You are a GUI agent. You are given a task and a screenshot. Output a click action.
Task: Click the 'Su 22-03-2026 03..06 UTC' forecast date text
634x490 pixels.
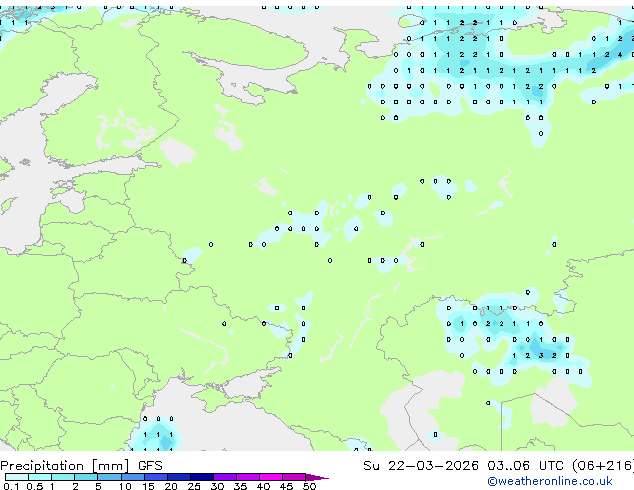pos(463,466)
